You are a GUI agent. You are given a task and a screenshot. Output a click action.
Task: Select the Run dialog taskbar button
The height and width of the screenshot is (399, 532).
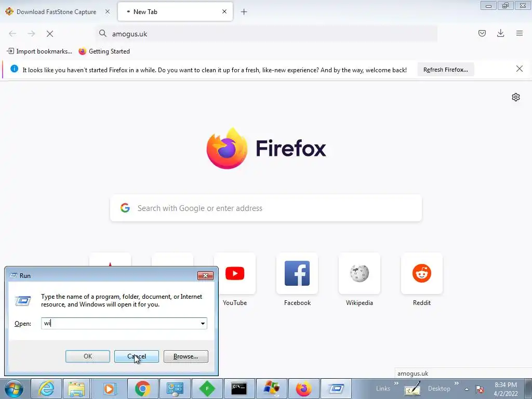[x=336, y=389]
